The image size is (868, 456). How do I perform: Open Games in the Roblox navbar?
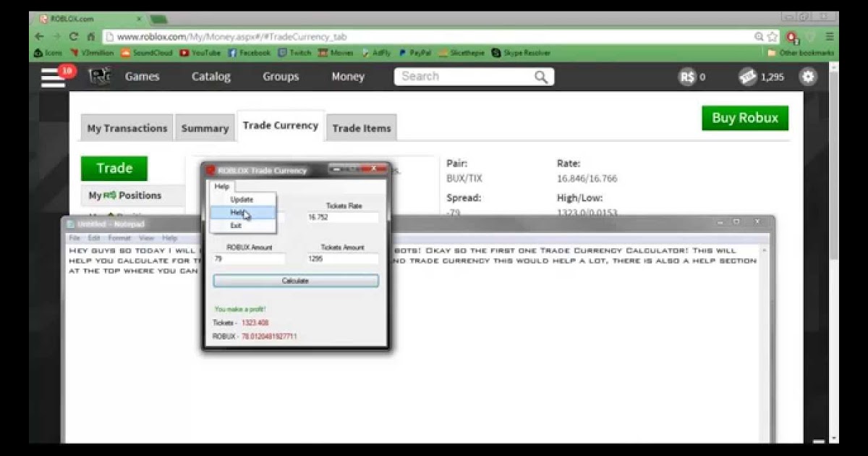(x=142, y=77)
